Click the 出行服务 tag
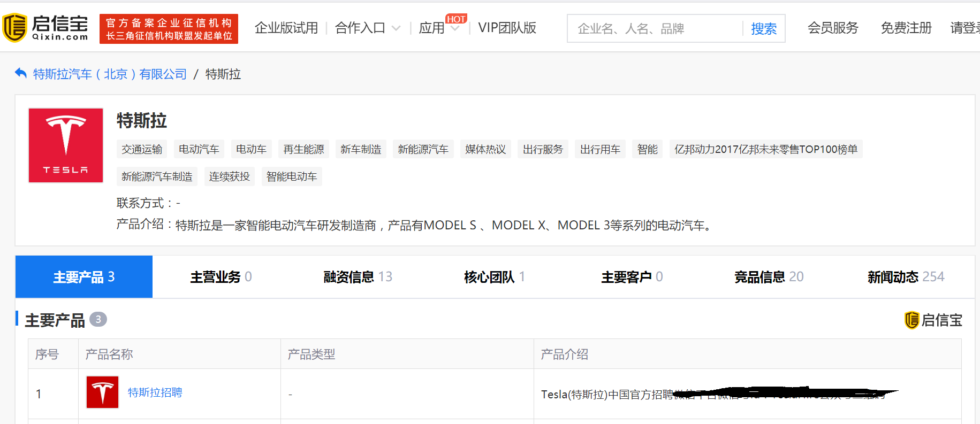The height and width of the screenshot is (424, 980). pos(543,149)
